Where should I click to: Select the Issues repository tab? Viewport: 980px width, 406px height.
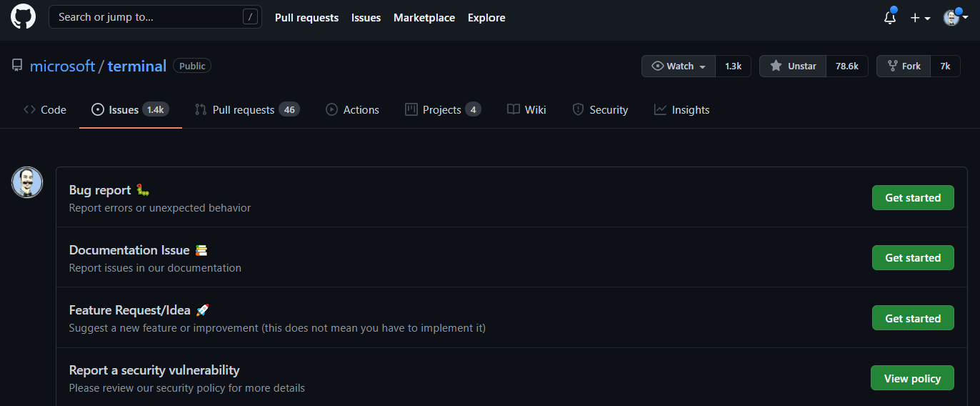pos(131,109)
